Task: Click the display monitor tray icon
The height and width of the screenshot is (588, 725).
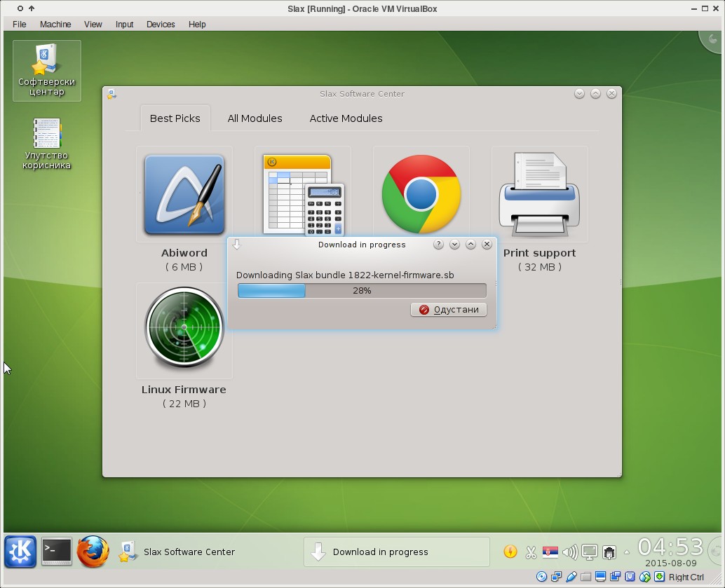Action: tap(590, 552)
